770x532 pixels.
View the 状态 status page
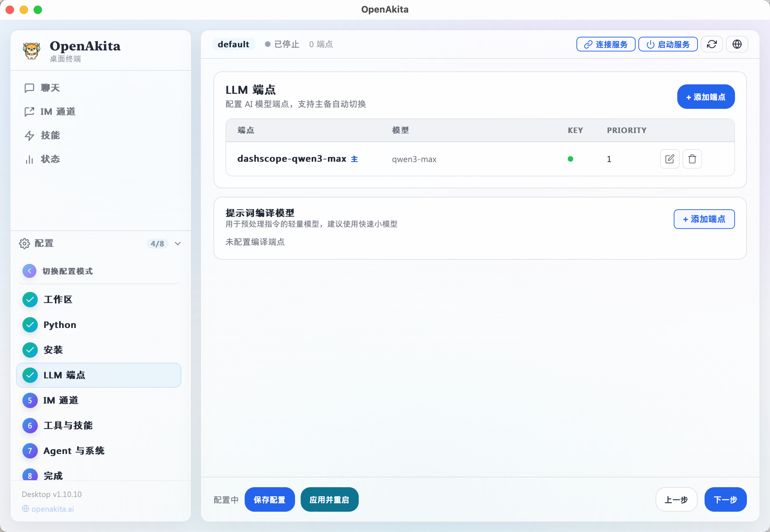(51, 159)
